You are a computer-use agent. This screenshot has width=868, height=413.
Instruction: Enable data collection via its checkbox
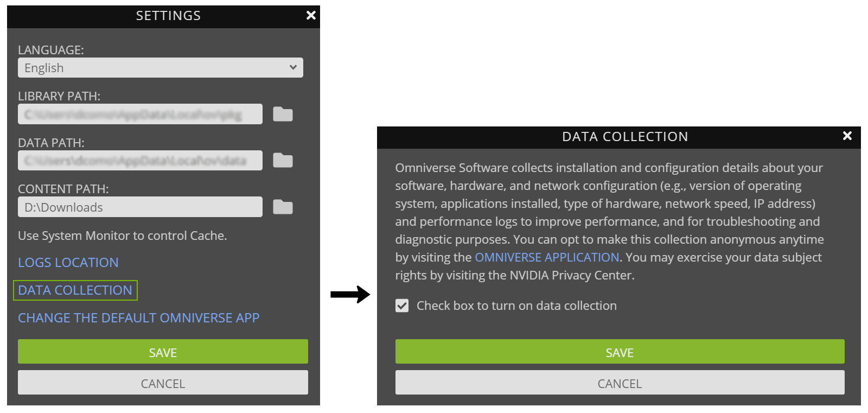pos(401,306)
